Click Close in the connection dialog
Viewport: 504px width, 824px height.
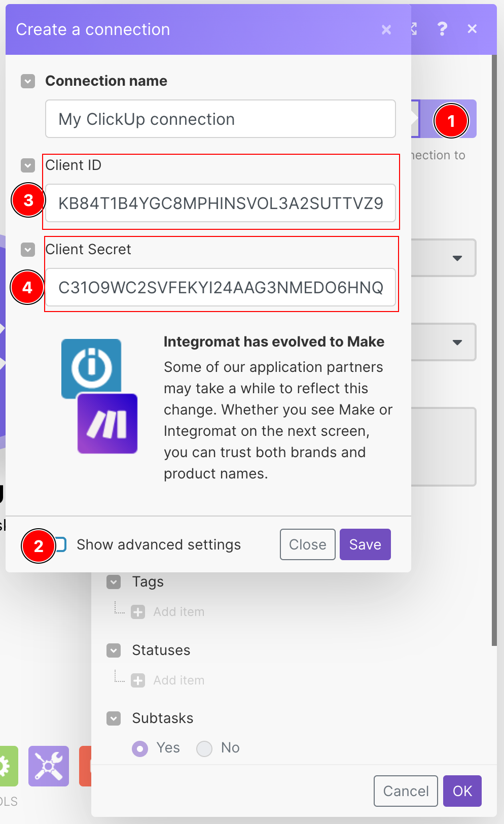[x=308, y=544]
